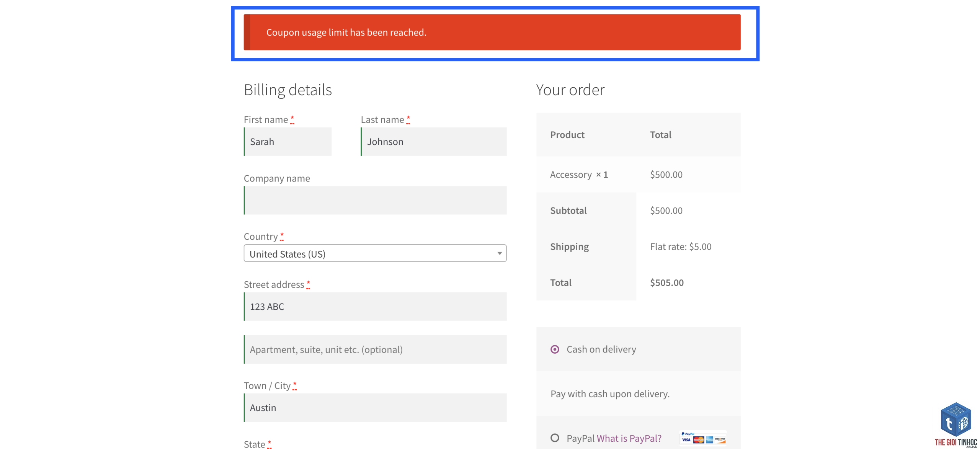This screenshot has height=449, width=980.
Task: Click the PayPal accepted cards icon
Action: 703,438
